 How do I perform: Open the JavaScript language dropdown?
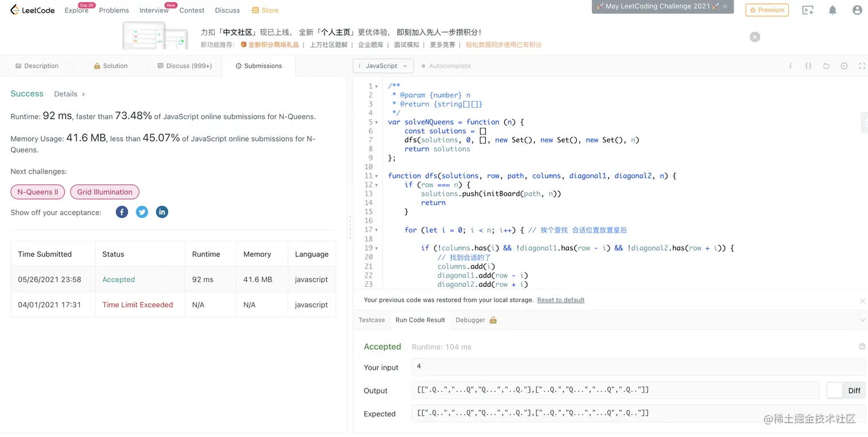point(383,66)
